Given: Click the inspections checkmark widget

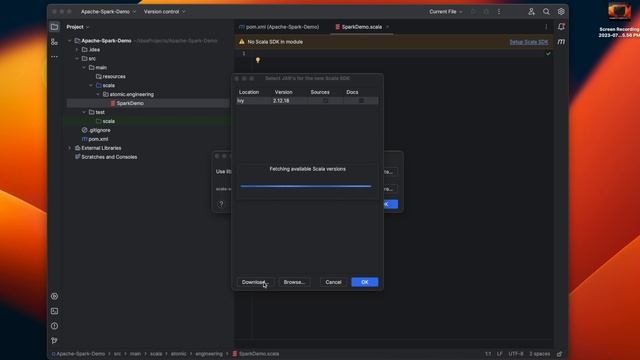Looking at the screenshot, I should 548,53.
